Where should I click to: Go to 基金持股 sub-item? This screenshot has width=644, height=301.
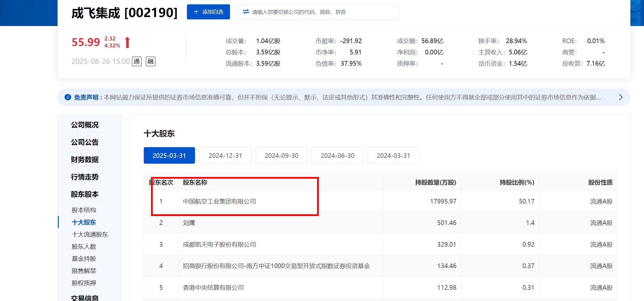tap(84, 259)
